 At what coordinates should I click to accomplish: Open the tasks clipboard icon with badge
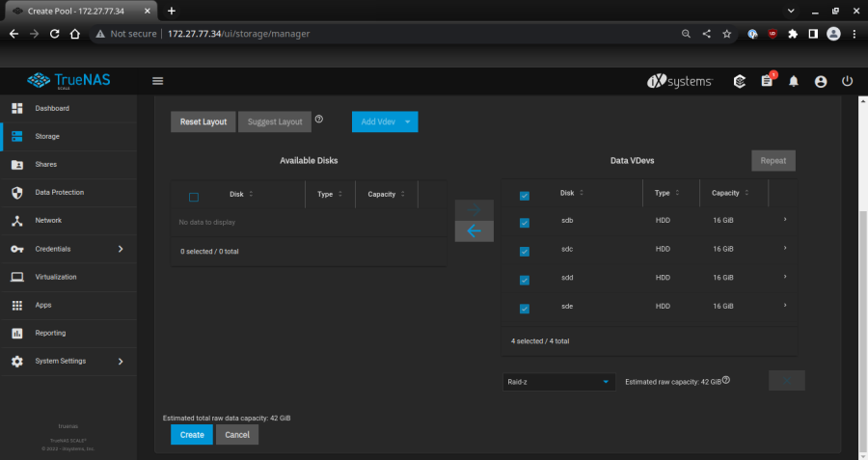(x=767, y=81)
